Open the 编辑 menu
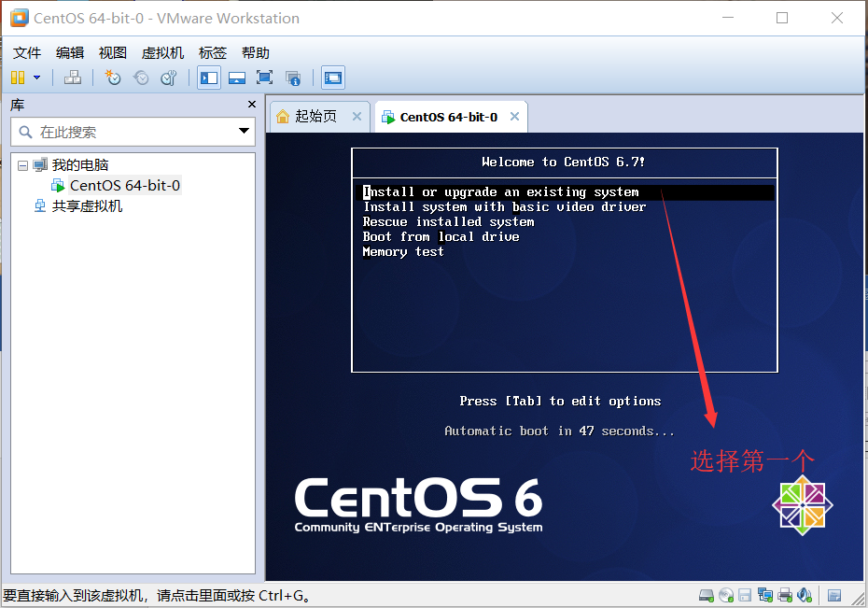868x608 pixels. 70,52
